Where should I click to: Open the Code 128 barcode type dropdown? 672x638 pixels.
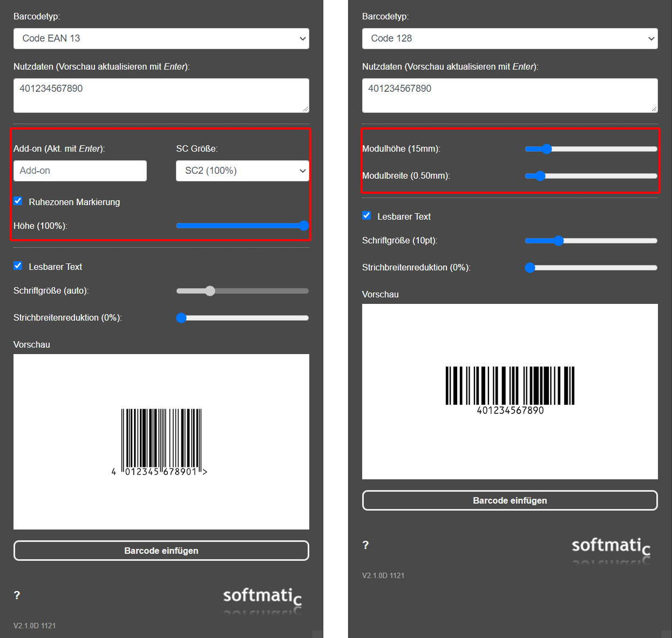[x=510, y=38]
